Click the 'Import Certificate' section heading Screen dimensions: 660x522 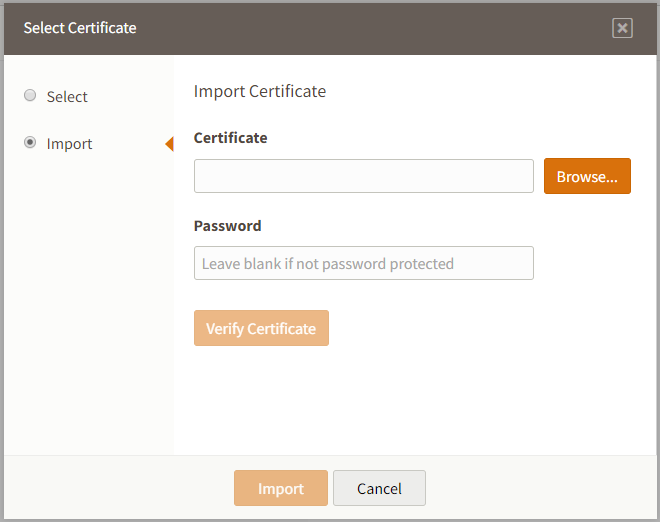(x=260, y=91)
